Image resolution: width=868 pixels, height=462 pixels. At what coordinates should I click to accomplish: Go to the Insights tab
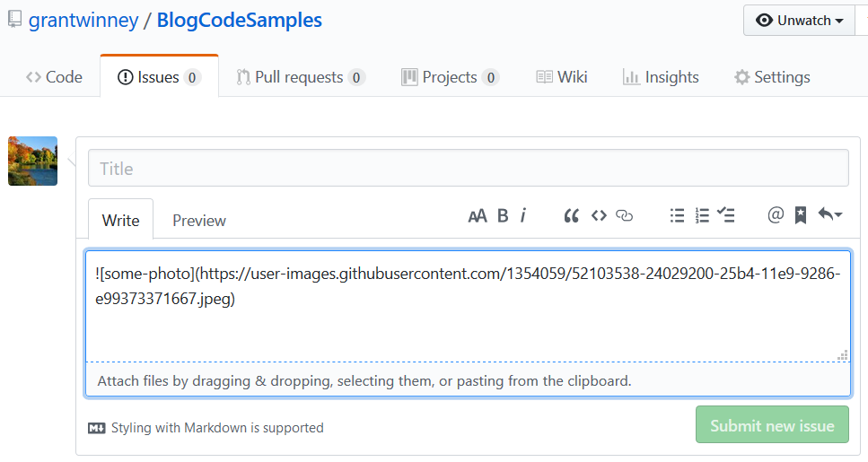[661, 77]
